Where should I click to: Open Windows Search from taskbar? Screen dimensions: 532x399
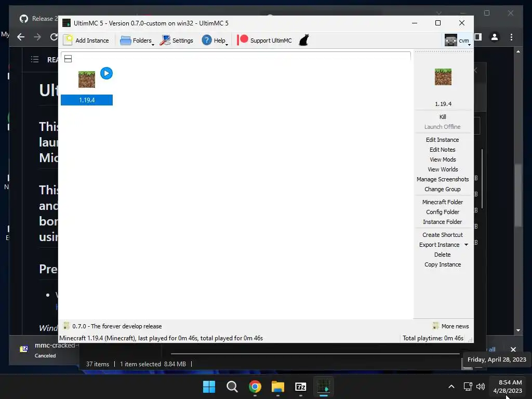coord(232,387)
